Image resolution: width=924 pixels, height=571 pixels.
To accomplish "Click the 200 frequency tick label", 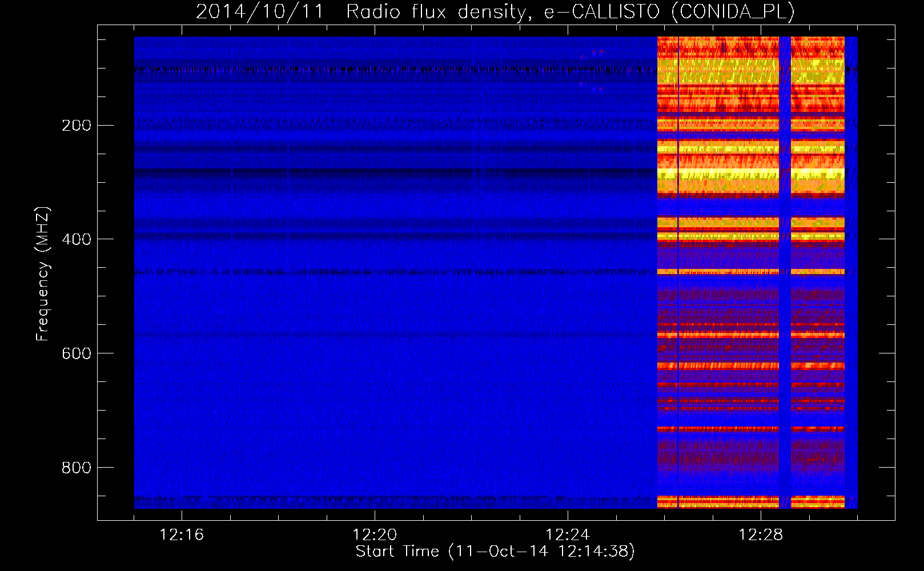I will [x=77, y=125].
